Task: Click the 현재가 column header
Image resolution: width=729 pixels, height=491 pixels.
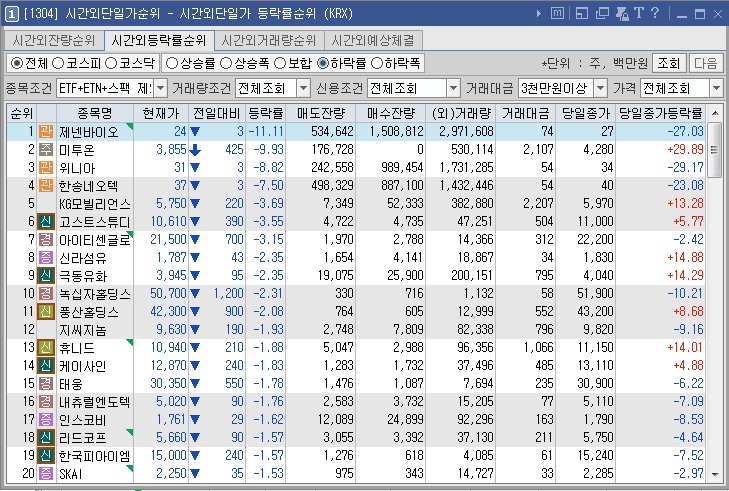Action: 160,113
